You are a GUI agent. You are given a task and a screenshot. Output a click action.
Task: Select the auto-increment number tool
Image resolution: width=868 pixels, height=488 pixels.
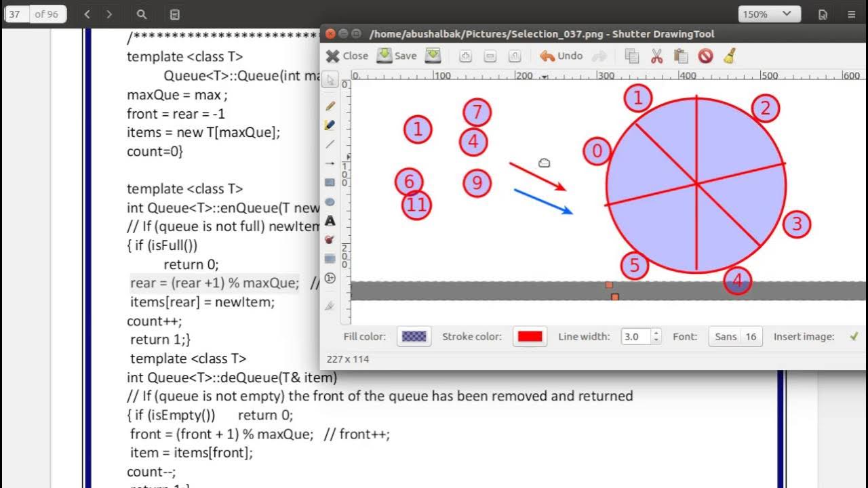(x=330, y=278)
